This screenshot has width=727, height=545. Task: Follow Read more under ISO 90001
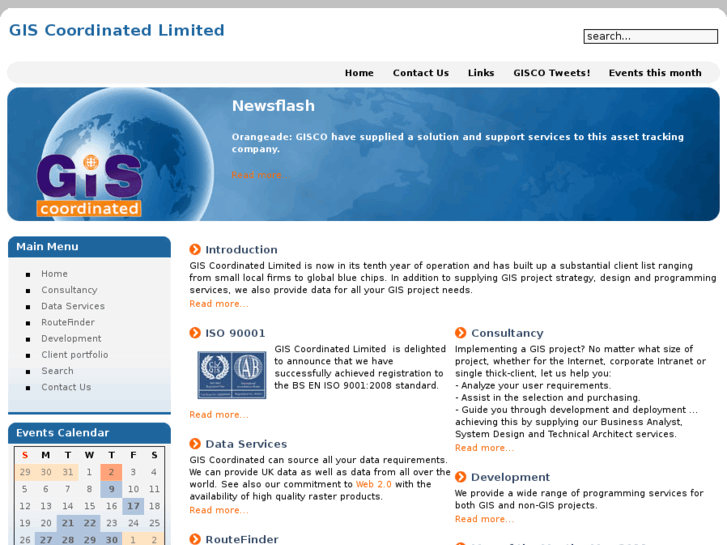pos(218,415)
